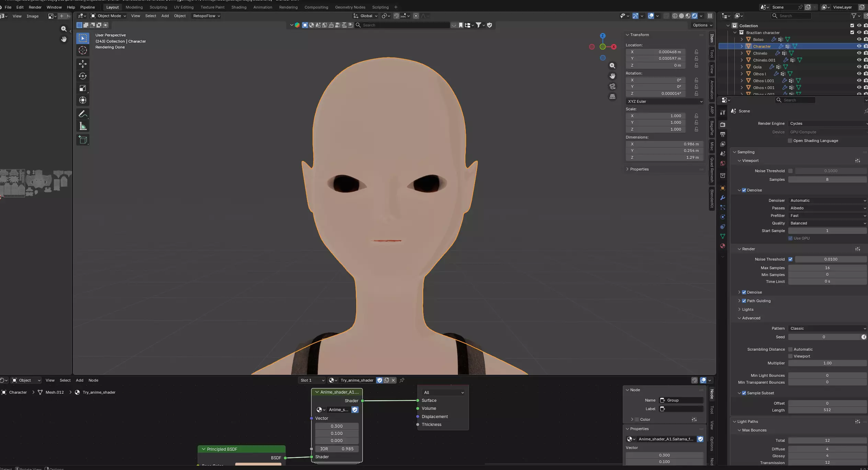Open the RetopoFlow dropdown button
868x470 pixels.
tap(206, 16)
